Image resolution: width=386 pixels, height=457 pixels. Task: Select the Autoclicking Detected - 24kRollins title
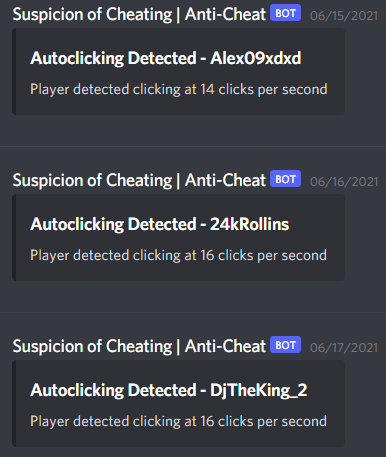[160, 224]
